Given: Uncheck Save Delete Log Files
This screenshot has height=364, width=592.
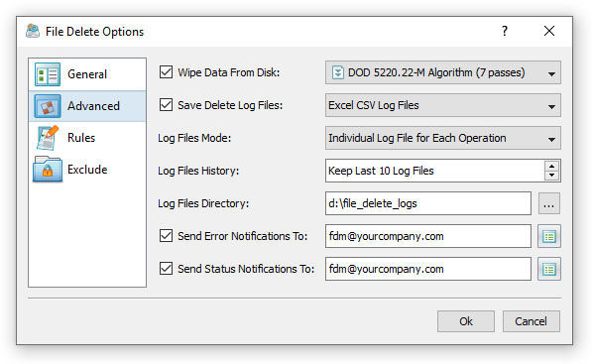Looking at the screenshot, I should (167, 105).
